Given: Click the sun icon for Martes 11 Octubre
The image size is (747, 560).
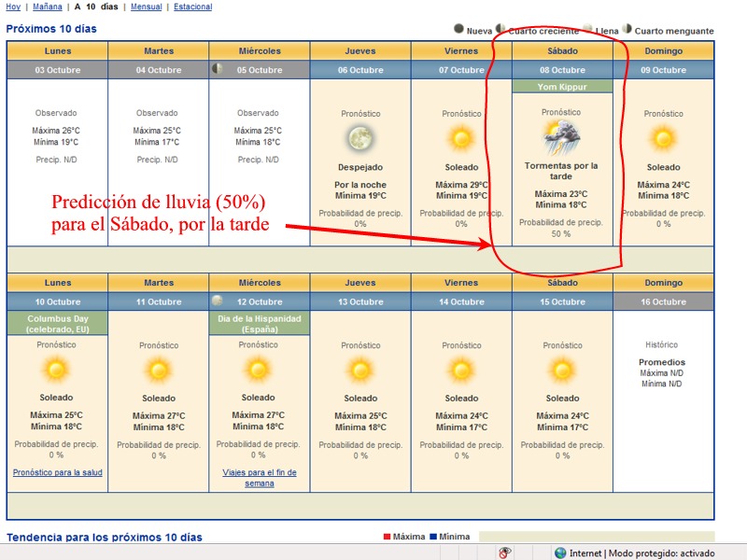Looking at the screenshot, I should pyautogui.click(x=158, y=370).
